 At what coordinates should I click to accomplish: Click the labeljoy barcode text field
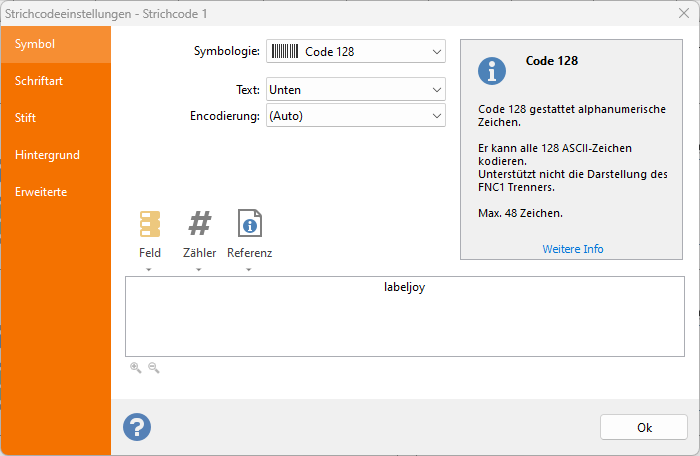coord(405,316)
